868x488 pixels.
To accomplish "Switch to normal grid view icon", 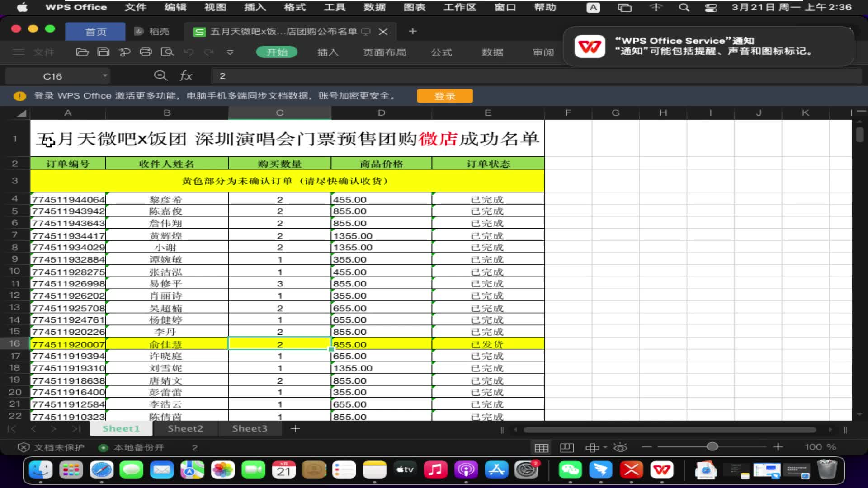I will 541,447.
